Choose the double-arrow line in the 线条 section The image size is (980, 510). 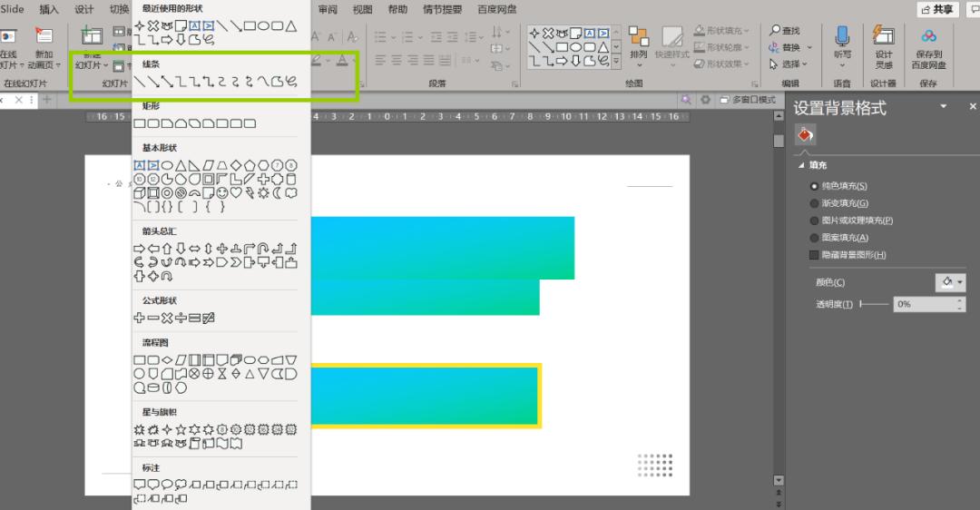[x=167, y=82]
